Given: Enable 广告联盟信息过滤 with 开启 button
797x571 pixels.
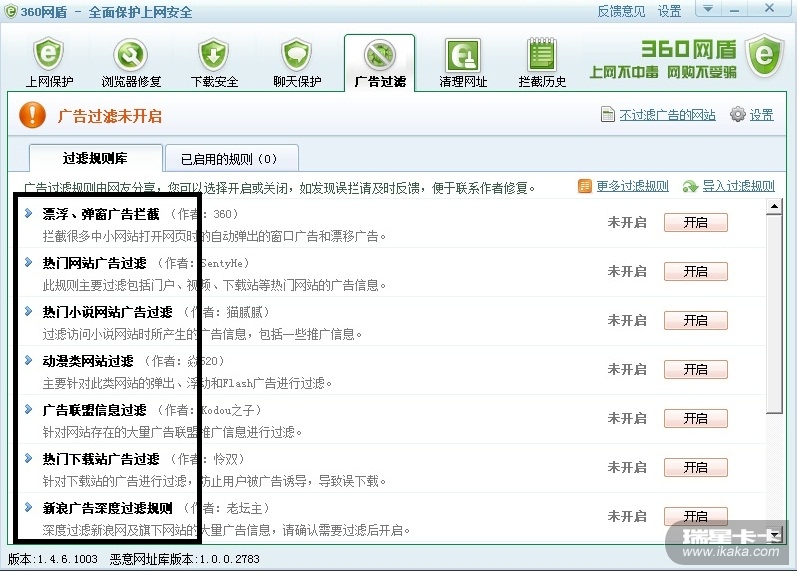Looking at the screenshot, I should [x=695, y=418].
